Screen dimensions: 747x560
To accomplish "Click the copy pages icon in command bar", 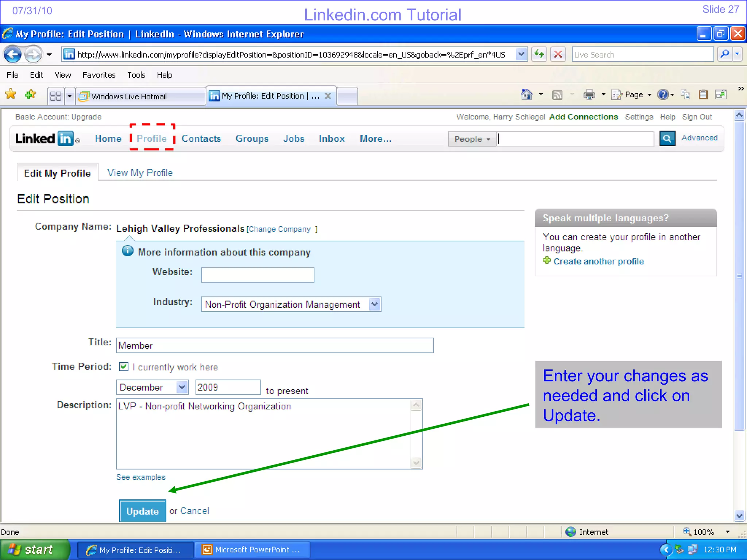I will coord(685,95).
